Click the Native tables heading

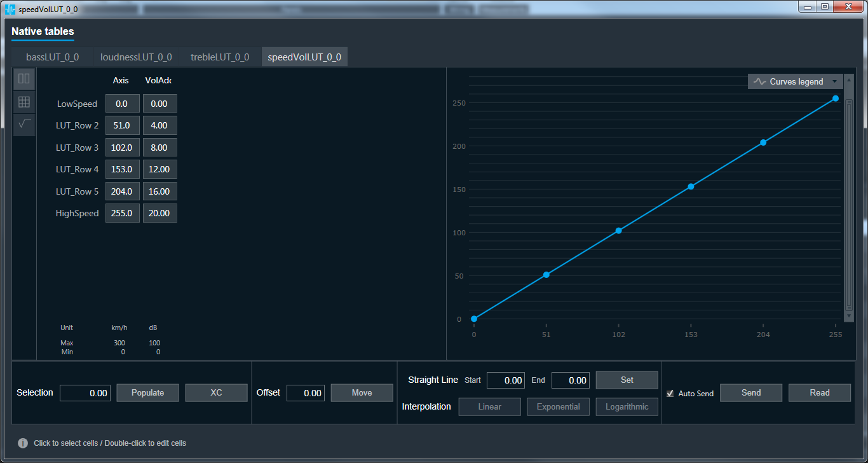[x=43, y=31]
